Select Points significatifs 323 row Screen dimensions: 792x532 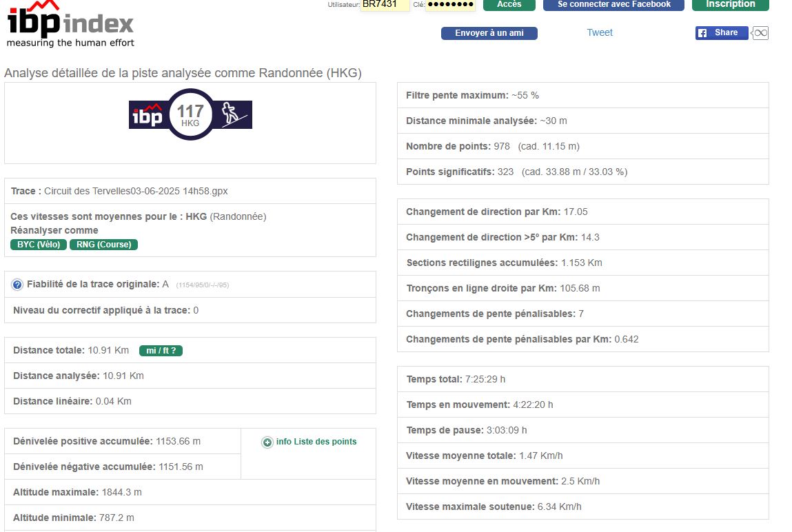click(x=583, y=172)
